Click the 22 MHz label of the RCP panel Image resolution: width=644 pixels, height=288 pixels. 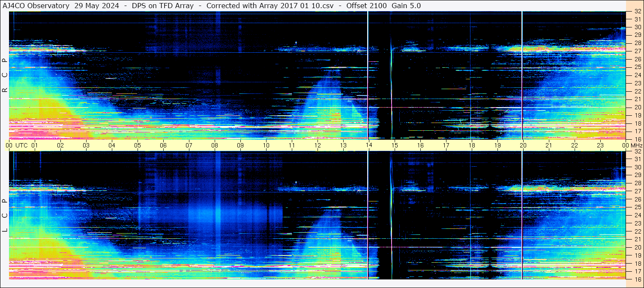pyautogui.click(x=637, y=91)
